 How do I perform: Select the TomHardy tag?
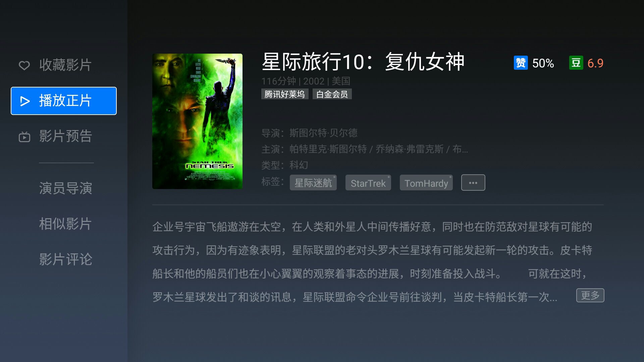pyautogui.click(x=426, y=183)
